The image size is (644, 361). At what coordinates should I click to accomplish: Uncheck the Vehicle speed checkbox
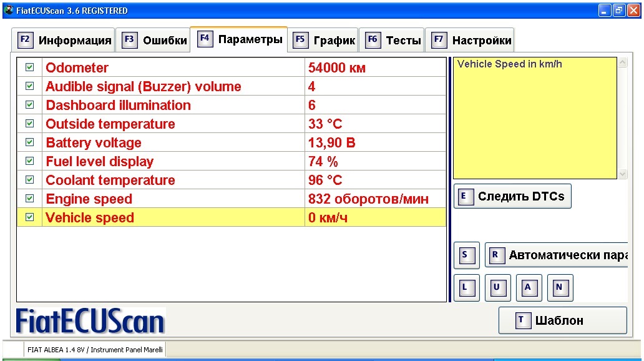click(x=29, y=217)
